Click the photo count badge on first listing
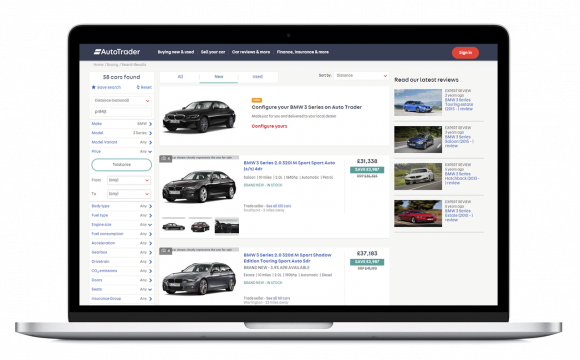 (x=166, y=159)
